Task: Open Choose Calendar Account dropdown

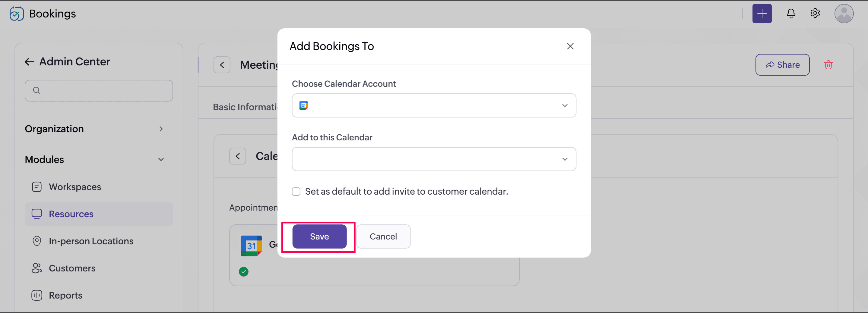Action: pos(434,105)
